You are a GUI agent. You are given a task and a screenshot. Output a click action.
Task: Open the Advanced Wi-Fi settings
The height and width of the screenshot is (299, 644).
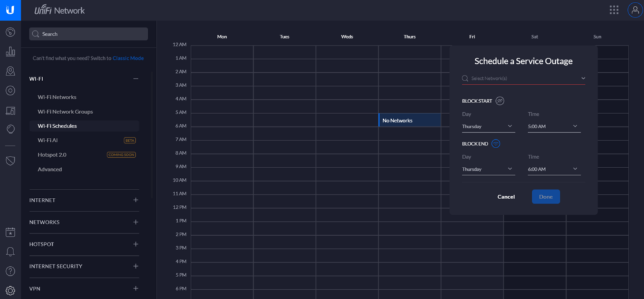tap(50, 169)
